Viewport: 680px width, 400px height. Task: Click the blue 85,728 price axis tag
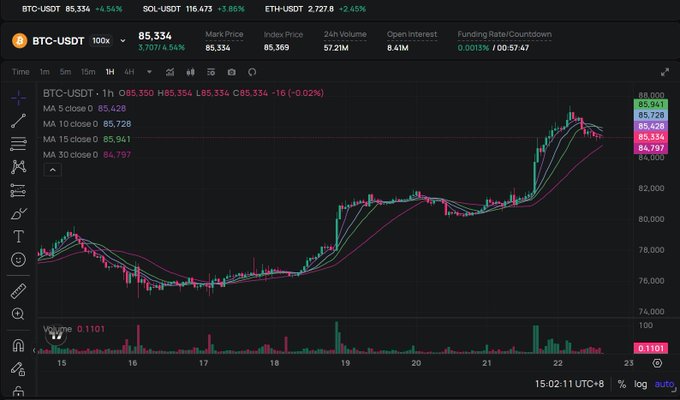[651, 115]
